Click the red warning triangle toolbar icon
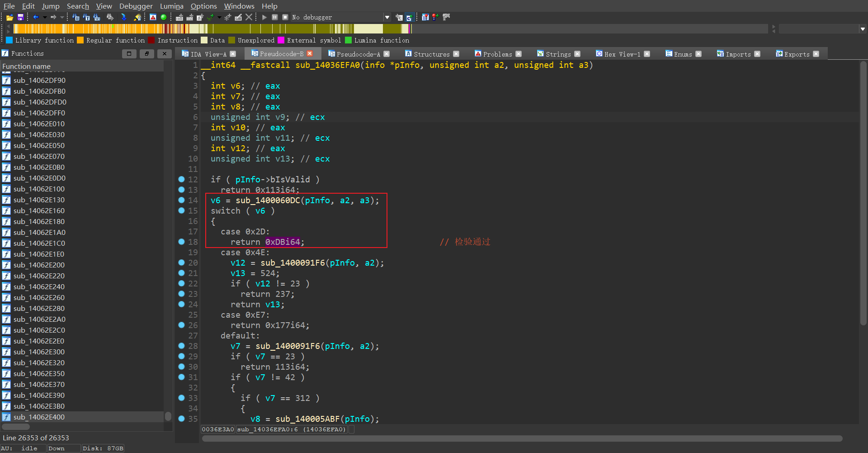 coord(153,17)
